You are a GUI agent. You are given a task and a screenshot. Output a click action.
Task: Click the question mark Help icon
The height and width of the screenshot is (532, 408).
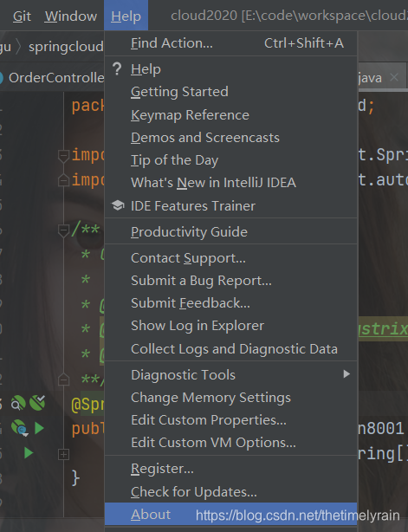tap(117, 68)
